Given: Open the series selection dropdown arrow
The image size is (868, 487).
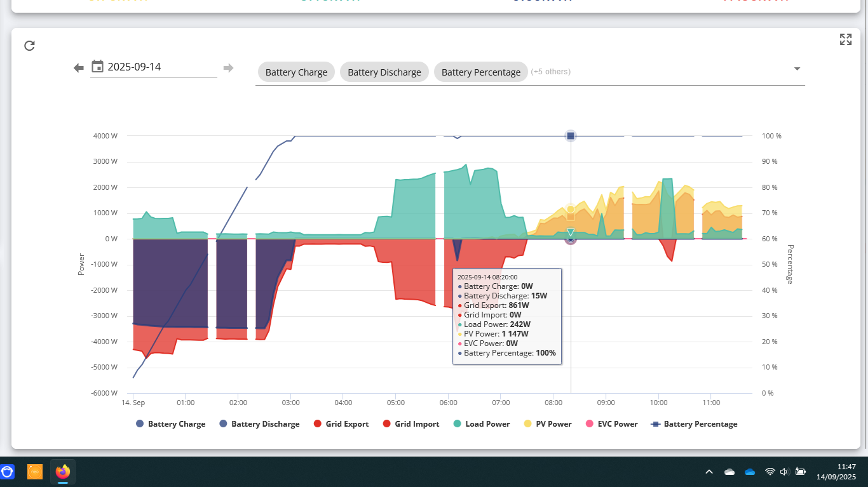Looking at the screenshot, I should pyautogui.click(x=797, y=69).
